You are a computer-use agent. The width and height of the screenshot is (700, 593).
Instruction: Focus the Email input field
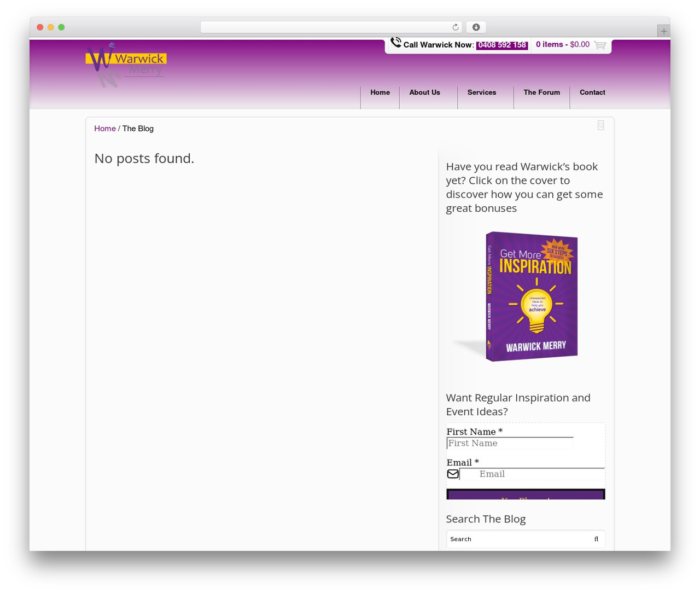(532, 474)
